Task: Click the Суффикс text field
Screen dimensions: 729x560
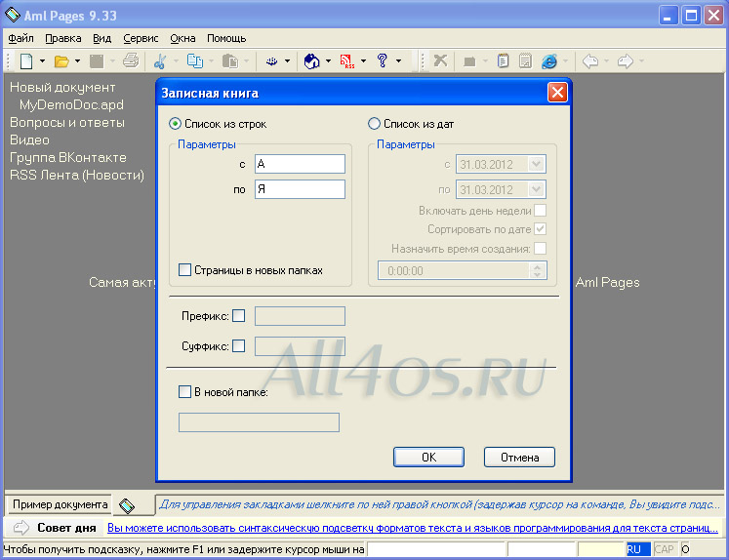Action: click(x=300, y=346)
